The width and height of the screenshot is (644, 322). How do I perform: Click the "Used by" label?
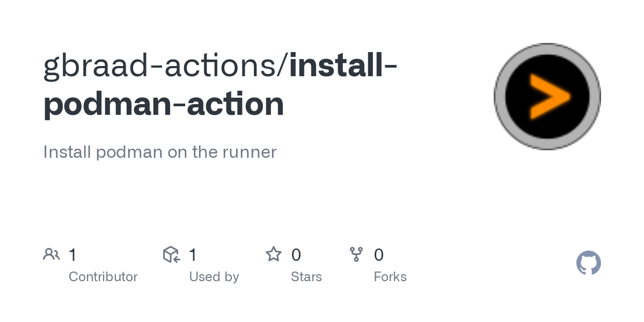point(214,277)
